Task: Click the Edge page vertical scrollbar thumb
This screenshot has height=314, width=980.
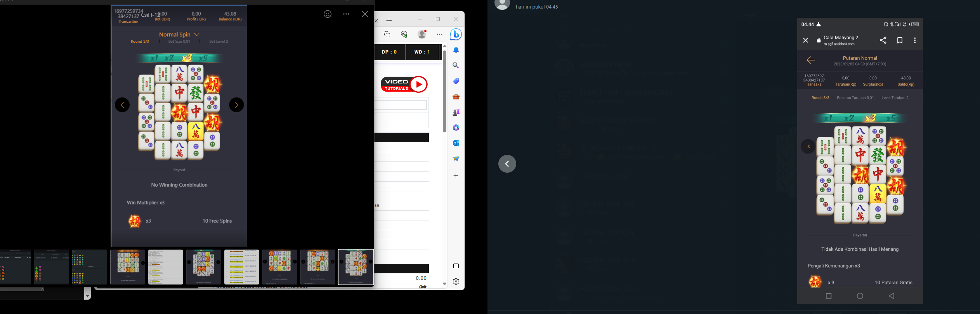Action: [445, 91]
